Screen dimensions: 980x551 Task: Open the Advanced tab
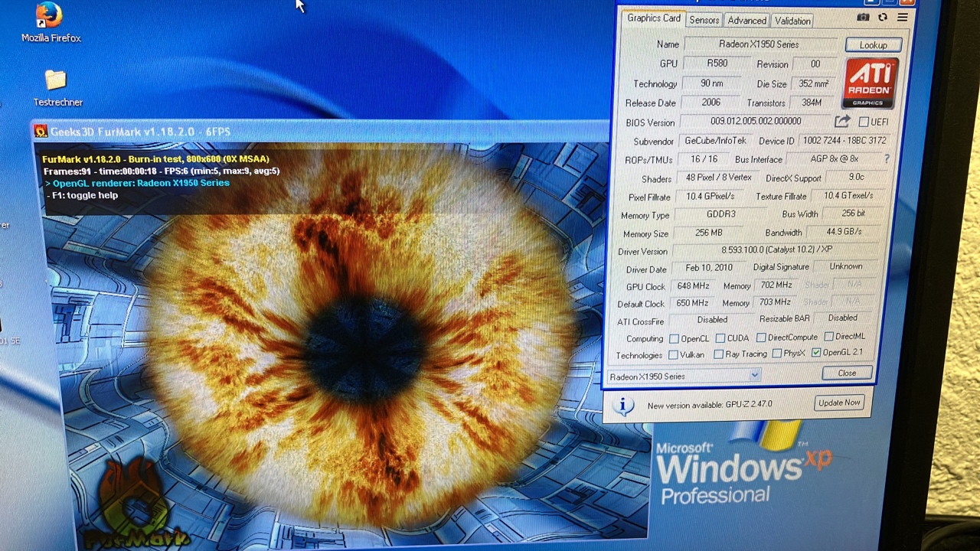coord(746,21)
